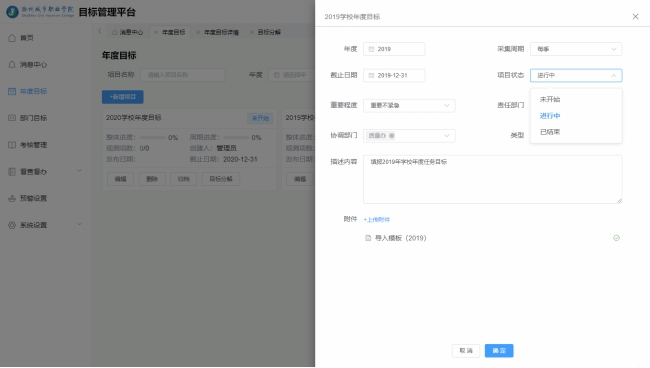
Task: Switch to the 年度目标详情 tab
Action: 221,32
